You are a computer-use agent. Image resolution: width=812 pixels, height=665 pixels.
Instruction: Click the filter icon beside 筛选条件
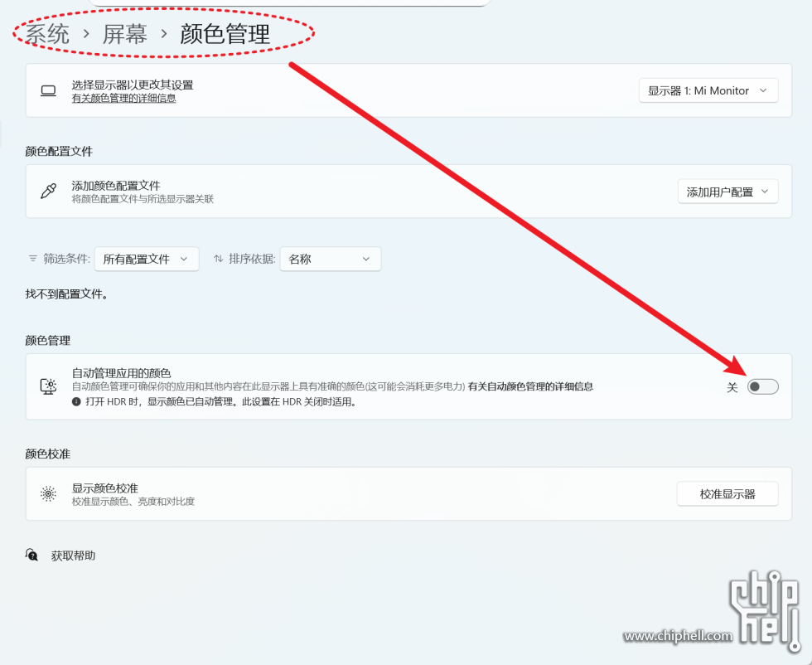[x=33, y=259]
